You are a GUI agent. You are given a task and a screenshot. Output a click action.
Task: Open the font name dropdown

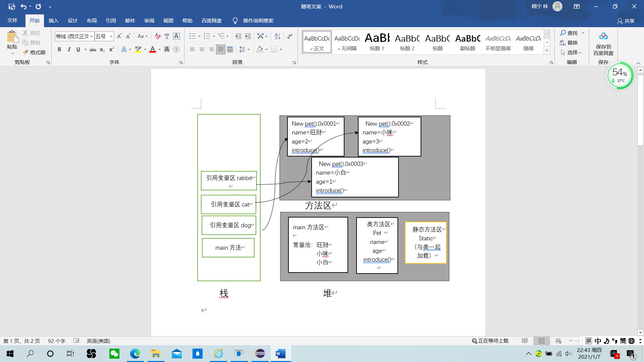coord(92,36)
